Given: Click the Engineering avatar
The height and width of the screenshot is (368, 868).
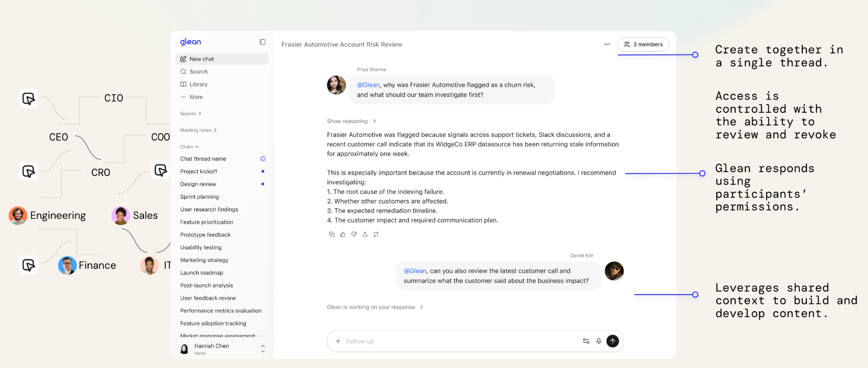Looking at the screenshot, I should click(18, 215).
